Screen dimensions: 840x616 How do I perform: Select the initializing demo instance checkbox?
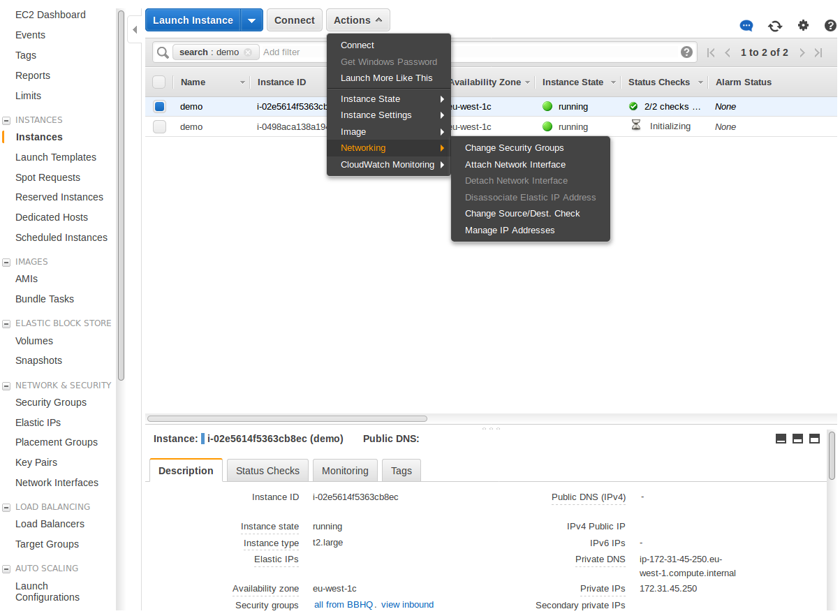159,127
